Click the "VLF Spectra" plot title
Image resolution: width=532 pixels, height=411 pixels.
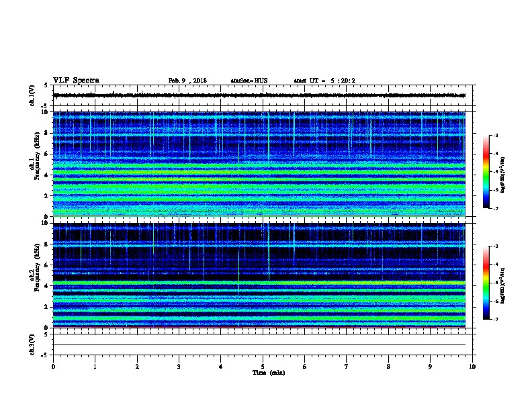coord(76,81)
